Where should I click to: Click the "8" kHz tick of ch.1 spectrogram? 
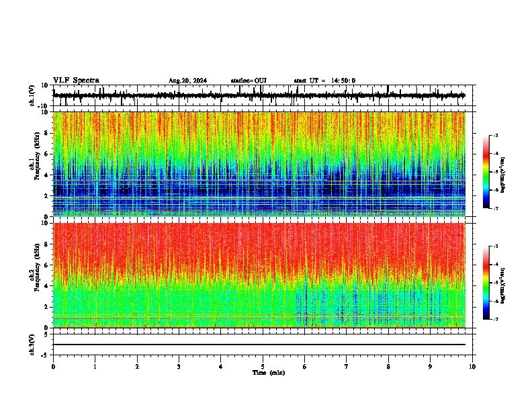pyautogui.click(x=46, y=133)
